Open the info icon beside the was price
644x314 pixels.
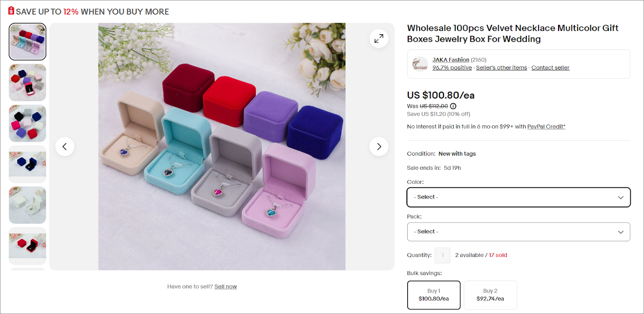453,106
